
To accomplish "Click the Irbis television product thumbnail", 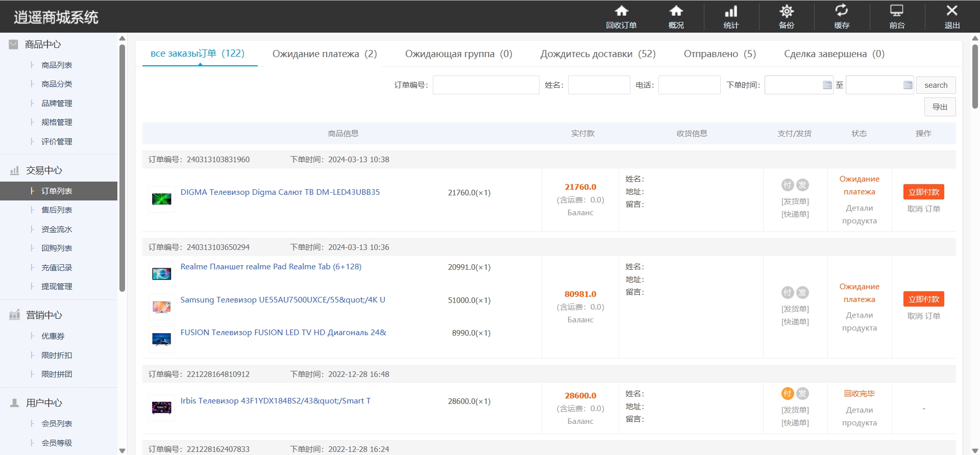I will pyautogui.click(x=161, y=408).
